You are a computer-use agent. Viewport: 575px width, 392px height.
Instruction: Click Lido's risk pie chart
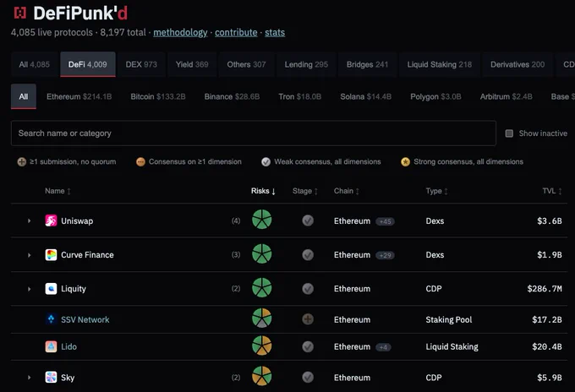262,346
